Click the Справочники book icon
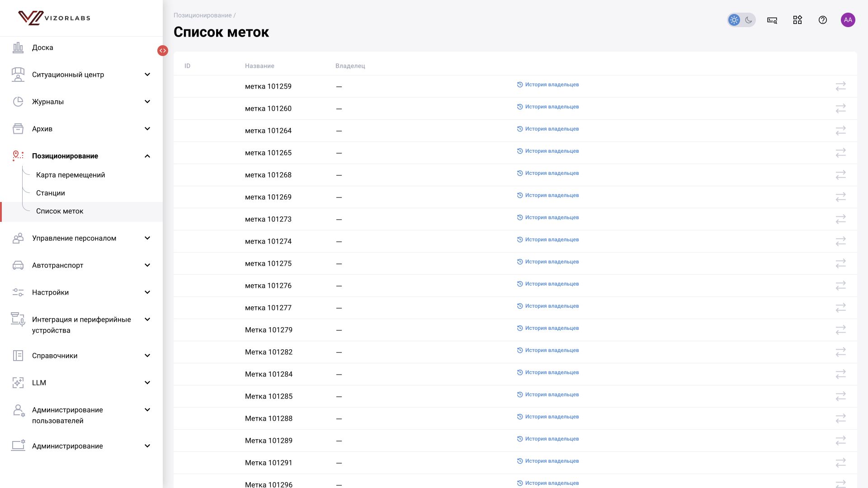868x488 pixels. click(18, 356)
